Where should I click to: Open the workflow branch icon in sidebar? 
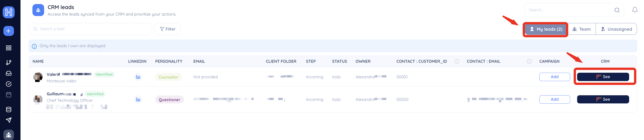(9, 63)
